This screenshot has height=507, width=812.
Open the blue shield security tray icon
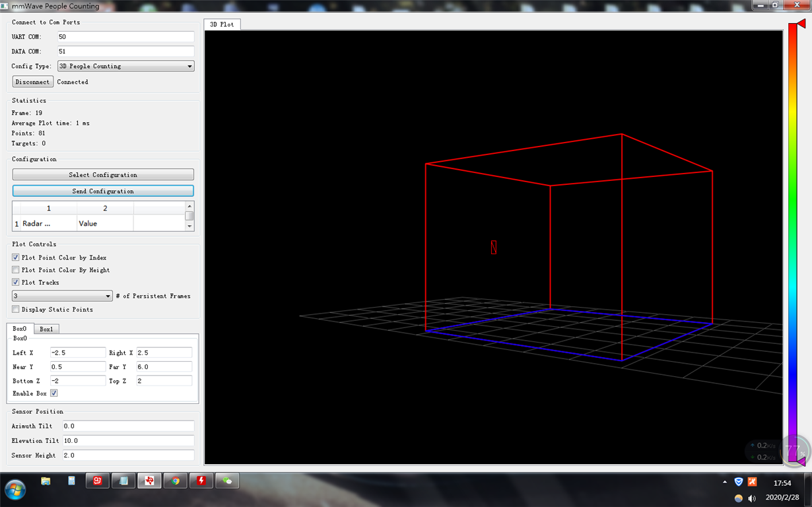[739, 482]
